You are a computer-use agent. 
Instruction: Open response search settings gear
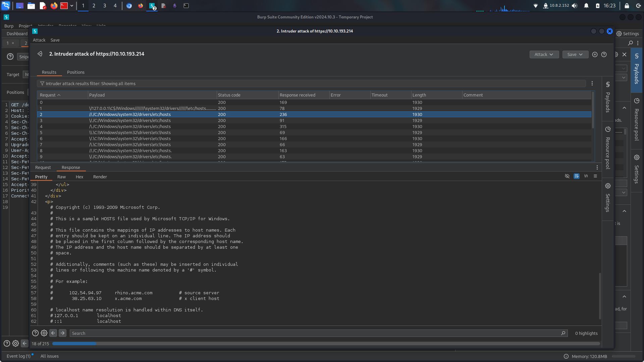44,333
